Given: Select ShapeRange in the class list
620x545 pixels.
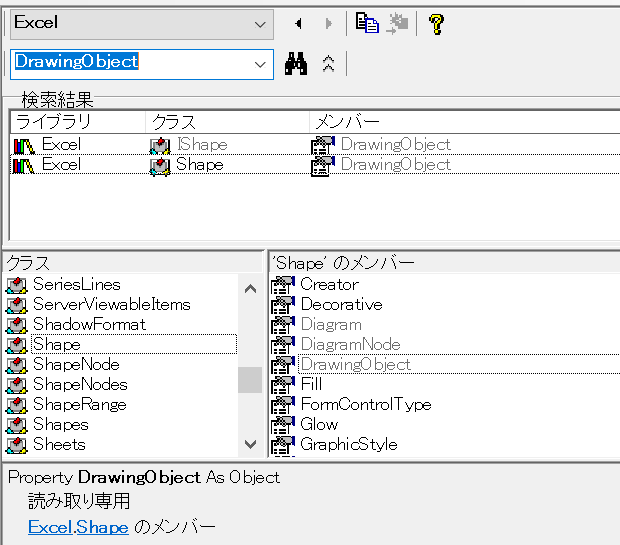Looking at the screenshot, I should coord(79,405).
